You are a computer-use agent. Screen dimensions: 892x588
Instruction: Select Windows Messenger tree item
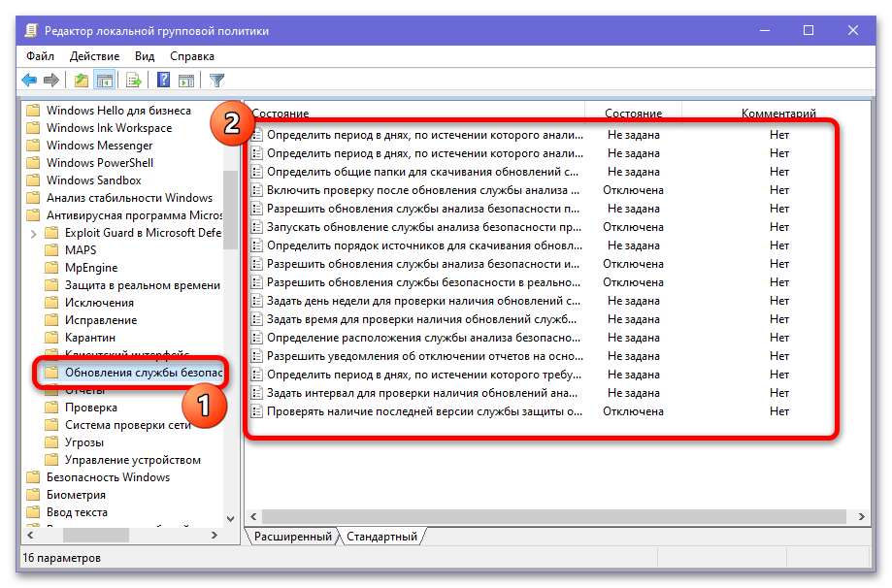[x=100, y=146]
